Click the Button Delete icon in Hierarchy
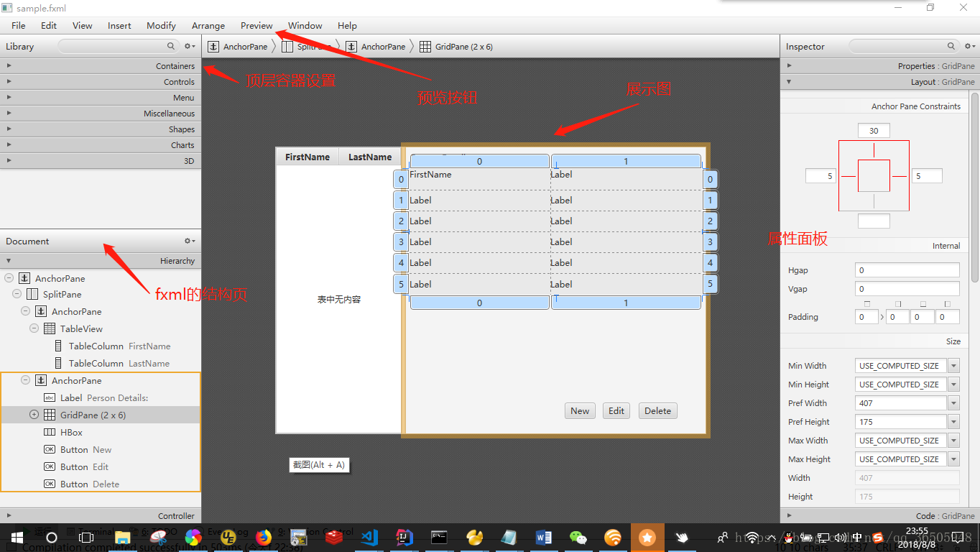980x552 pixels. (50, 484)
